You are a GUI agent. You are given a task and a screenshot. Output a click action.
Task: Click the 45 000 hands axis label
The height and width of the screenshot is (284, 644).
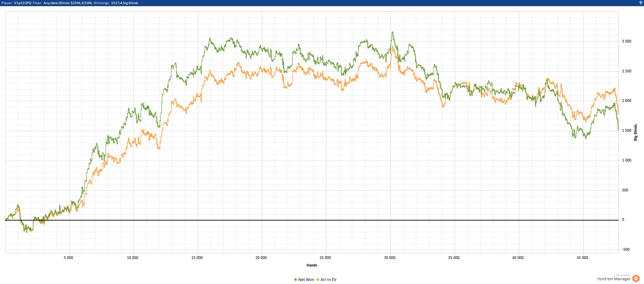(x=582, y=258)
